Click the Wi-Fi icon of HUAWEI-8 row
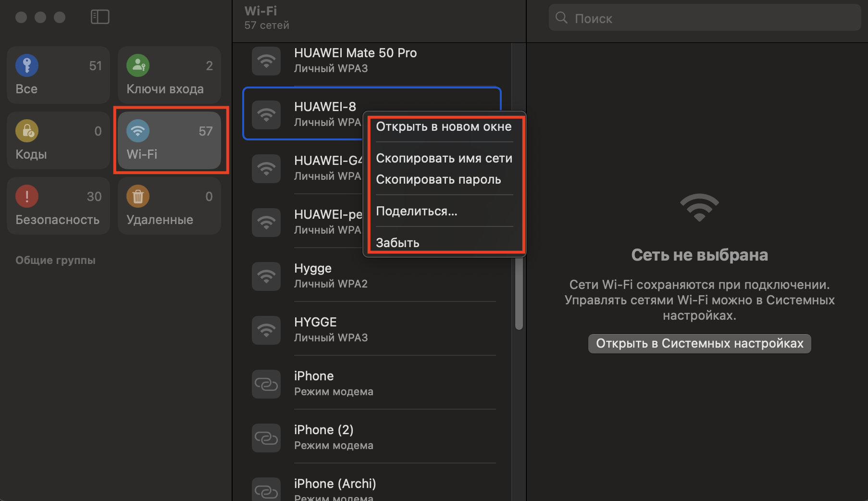 pos(266,114)
